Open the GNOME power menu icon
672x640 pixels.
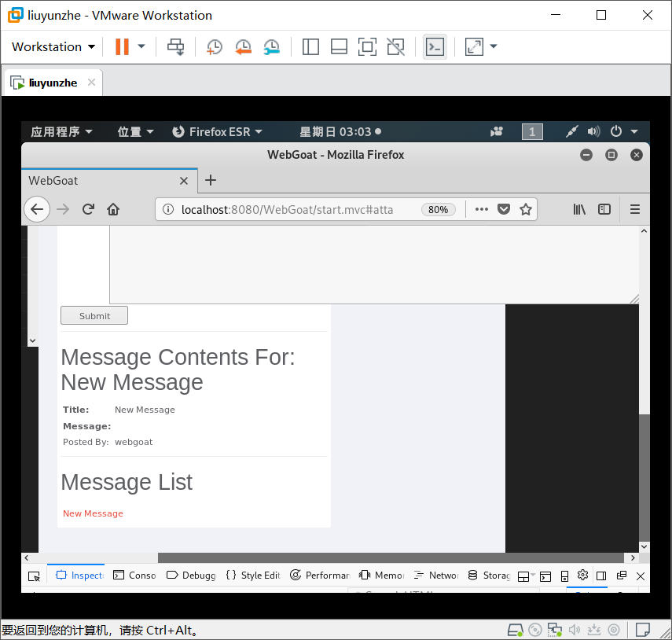pyautogui.click(x=616, y=131)
